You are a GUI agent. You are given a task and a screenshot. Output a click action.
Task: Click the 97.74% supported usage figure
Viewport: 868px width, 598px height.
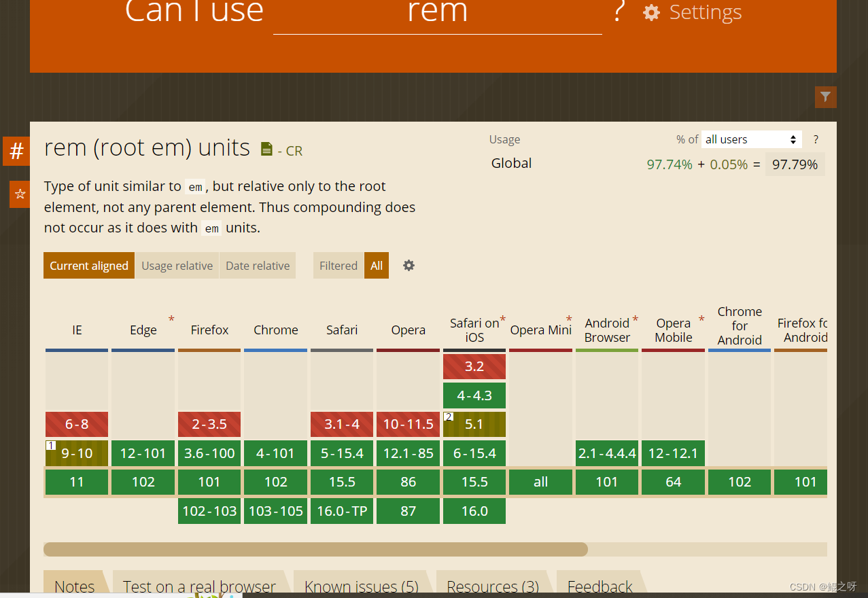[x=670, y=164]
